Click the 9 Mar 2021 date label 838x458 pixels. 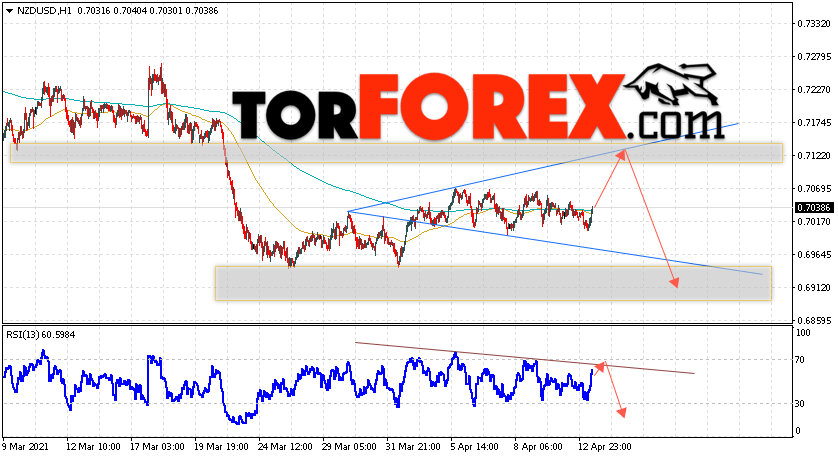point(25,447)
